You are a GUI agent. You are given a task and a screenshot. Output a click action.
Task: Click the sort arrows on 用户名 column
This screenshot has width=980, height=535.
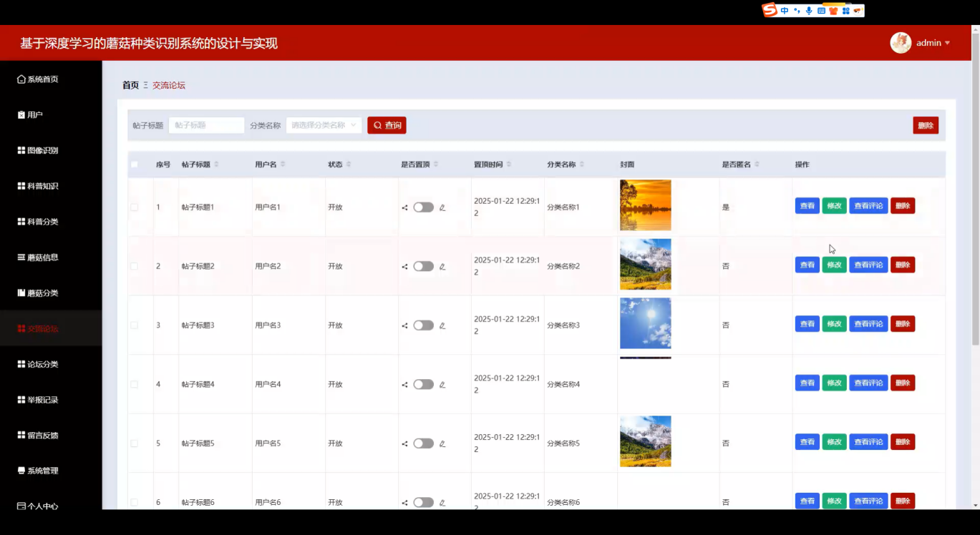pos(283,165)
